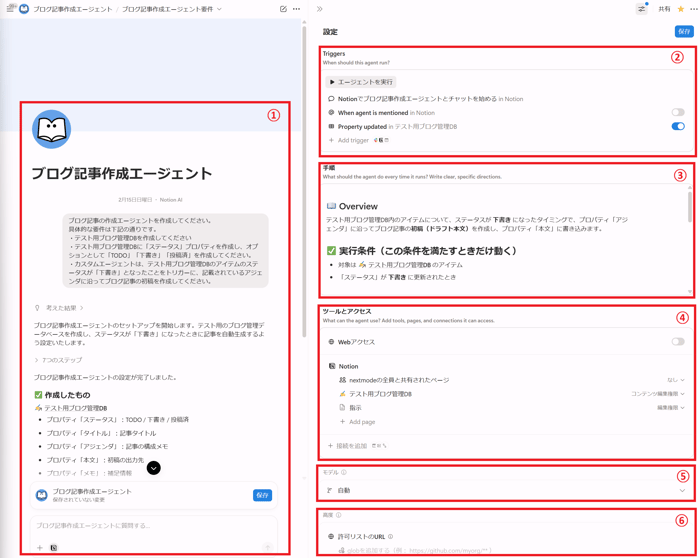
Task: Open the モデル 自動 model dropdown
Action: point(506,490)
